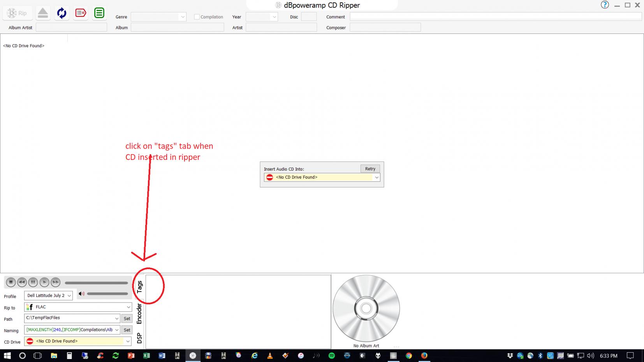Expand the Profile dropdown

point(48,296)
